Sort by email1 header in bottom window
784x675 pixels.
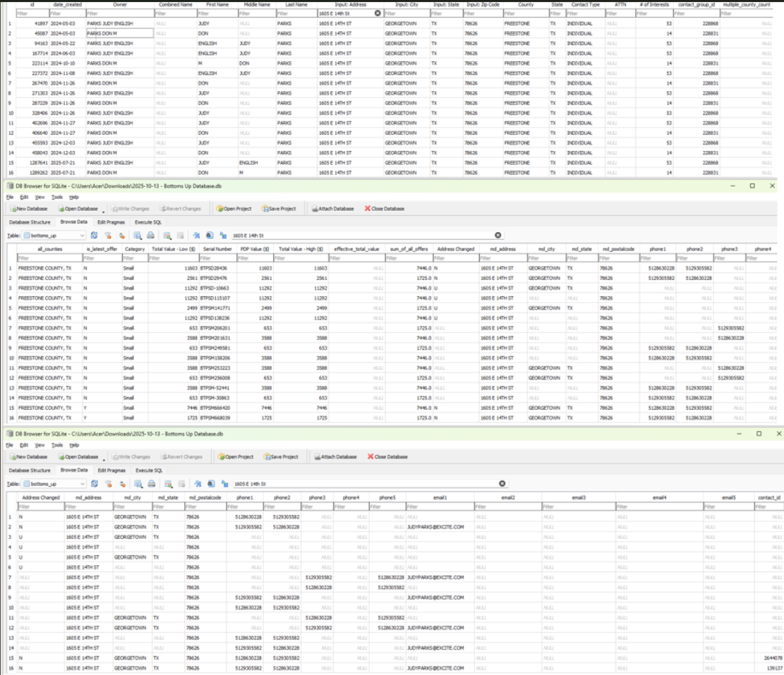pyautogui.click(x=440, y=498)
